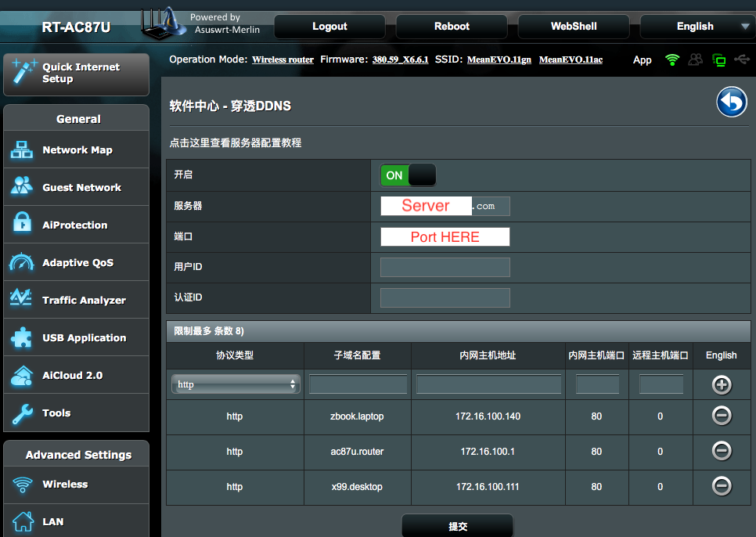Click the plus icon to add rule

coord(721,384)
